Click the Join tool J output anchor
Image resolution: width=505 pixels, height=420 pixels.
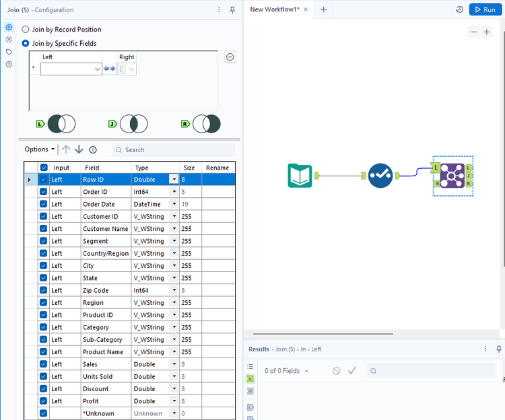click(x=469, y=176)
